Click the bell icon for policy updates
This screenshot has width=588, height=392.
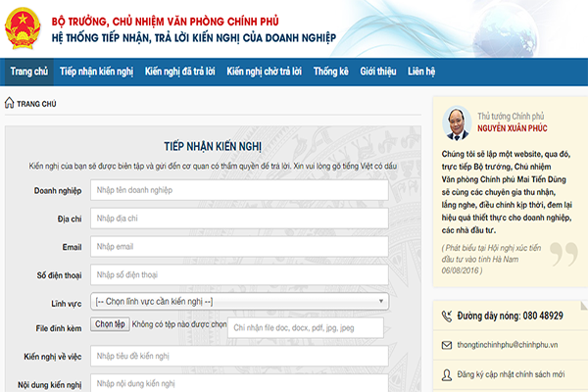point(447,374)
